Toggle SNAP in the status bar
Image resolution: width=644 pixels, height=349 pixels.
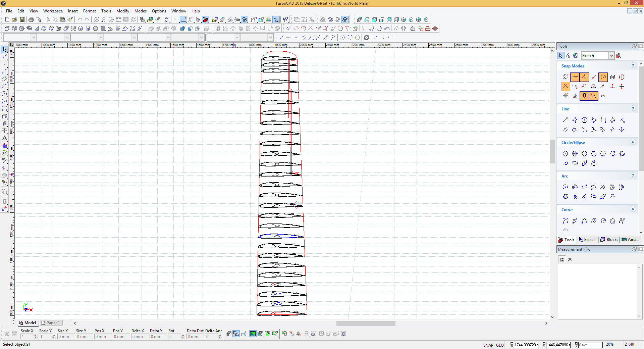point(488,345)
